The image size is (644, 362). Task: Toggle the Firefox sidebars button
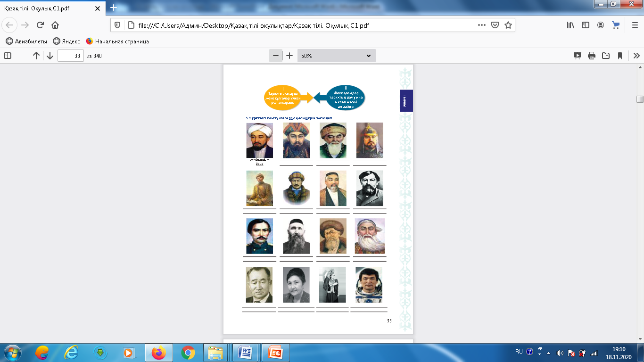point(586,25)
